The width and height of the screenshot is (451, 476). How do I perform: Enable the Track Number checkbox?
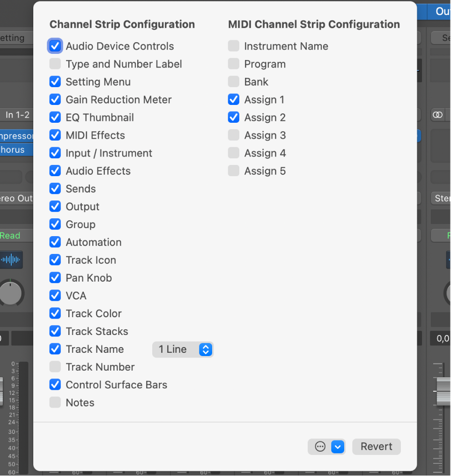click(x=55, y=367)
